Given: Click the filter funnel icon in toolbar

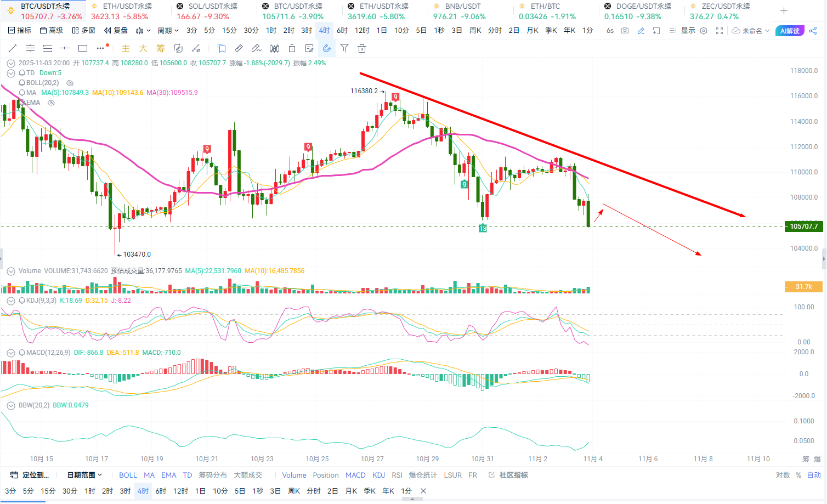Looking at the screenshot, I should (x=344, y=48).
